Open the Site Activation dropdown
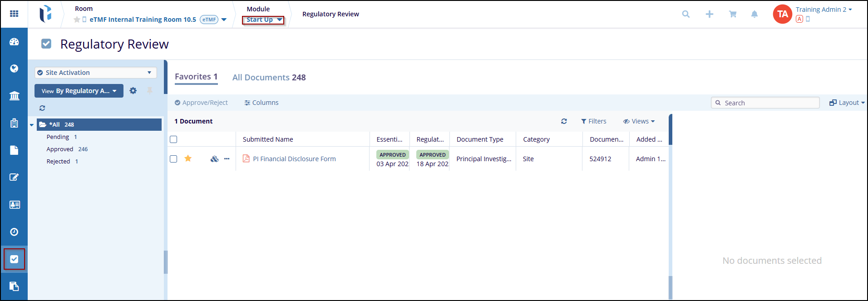868x301 pixels. click(96, 73)
